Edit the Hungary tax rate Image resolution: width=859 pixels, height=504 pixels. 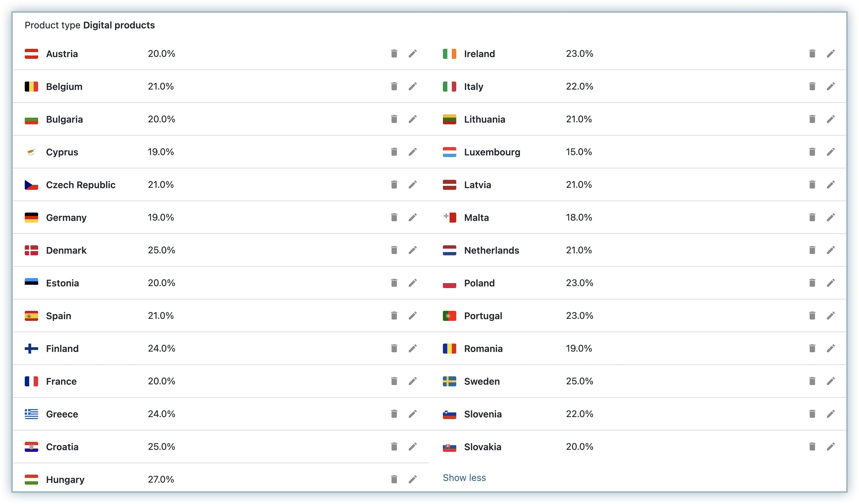(412, 479)
